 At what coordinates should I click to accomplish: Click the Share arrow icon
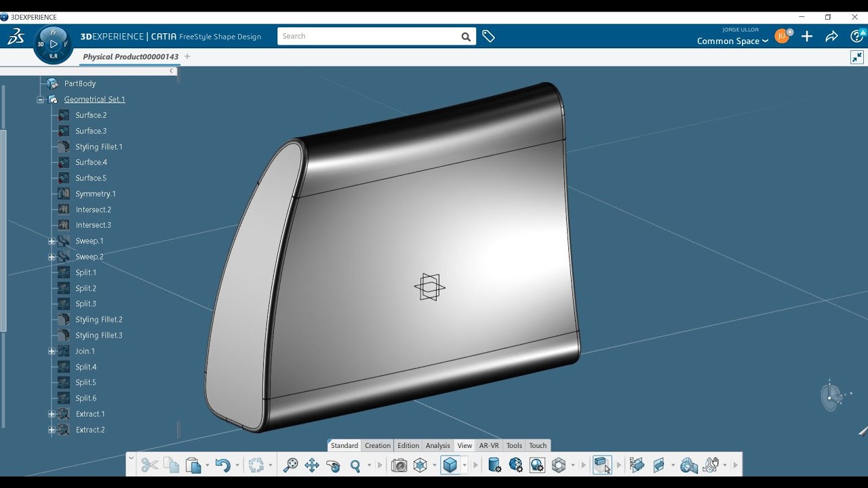(831, 37)
